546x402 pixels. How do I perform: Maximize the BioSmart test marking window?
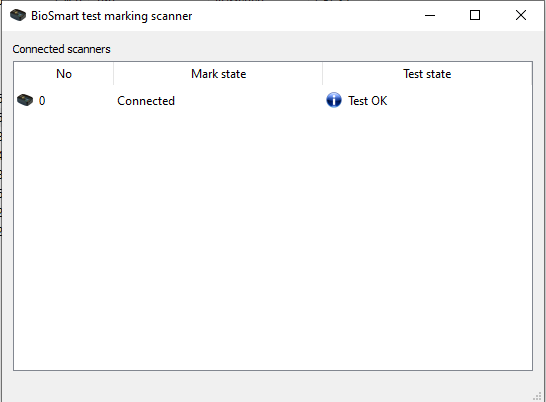475,15
